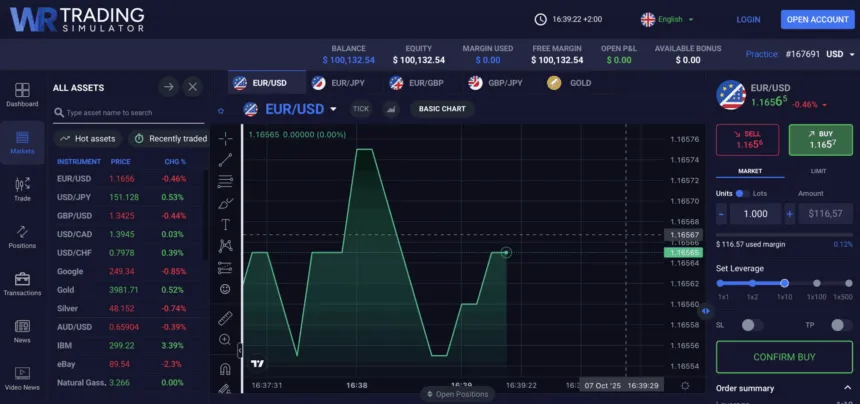
Task: Enable the TP take profit toggle
Action: pyautogui.click(x=836, y=325)
